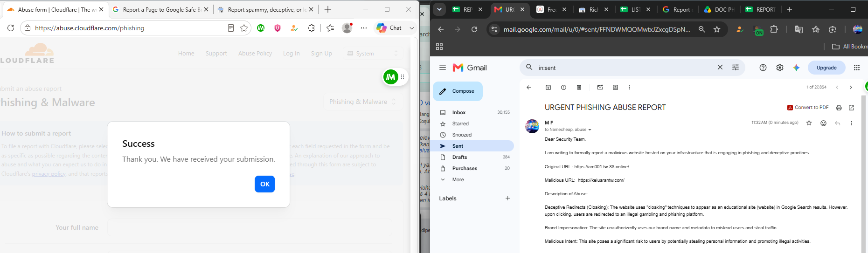The width and height of the screenshot is (868, 253).
Task: Click the ON extension icon in Chrome
Action: tap(758, 30)
